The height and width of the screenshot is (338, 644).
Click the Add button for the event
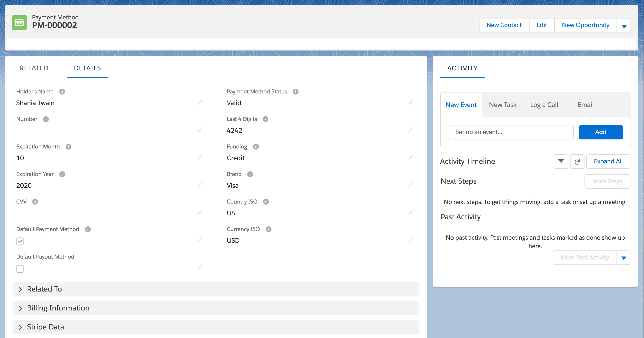[601, 132]
